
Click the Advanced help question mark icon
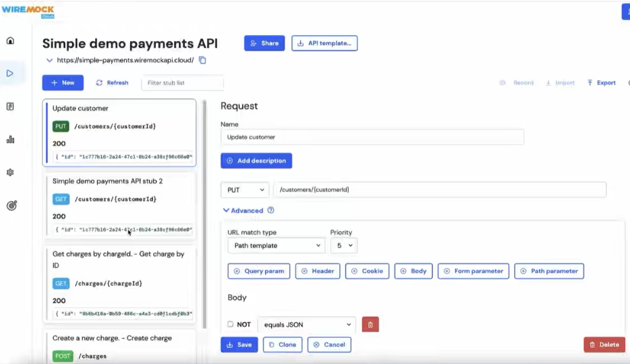pos(270,210)
